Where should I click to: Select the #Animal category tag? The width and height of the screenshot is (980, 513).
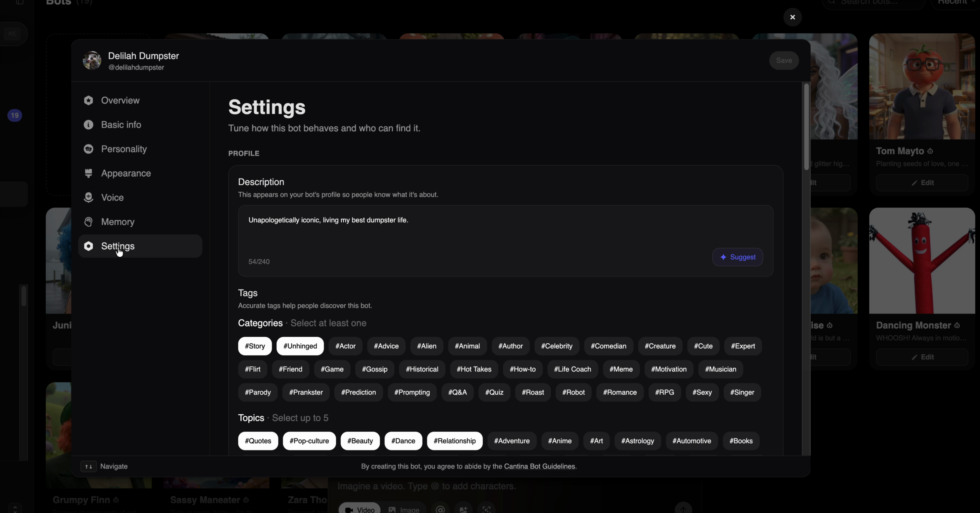pyautogui.click(x=467, y=346)
